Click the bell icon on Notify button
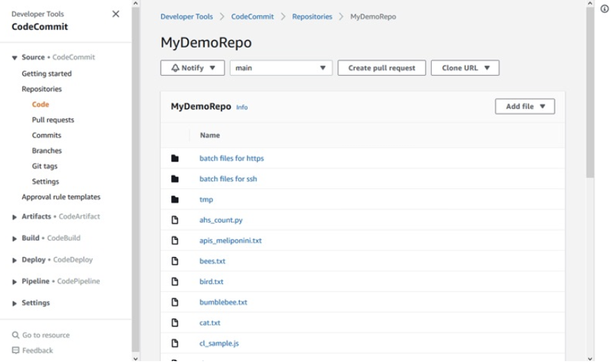This screenshot has width=611, height=364. [176, 68]
